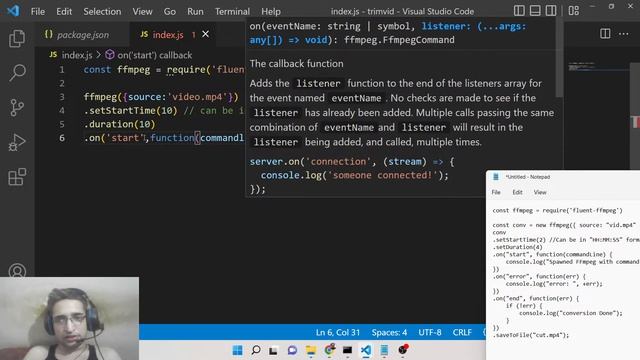Click the require keyword on line 1
640x360 pixels.
[186, 70]
